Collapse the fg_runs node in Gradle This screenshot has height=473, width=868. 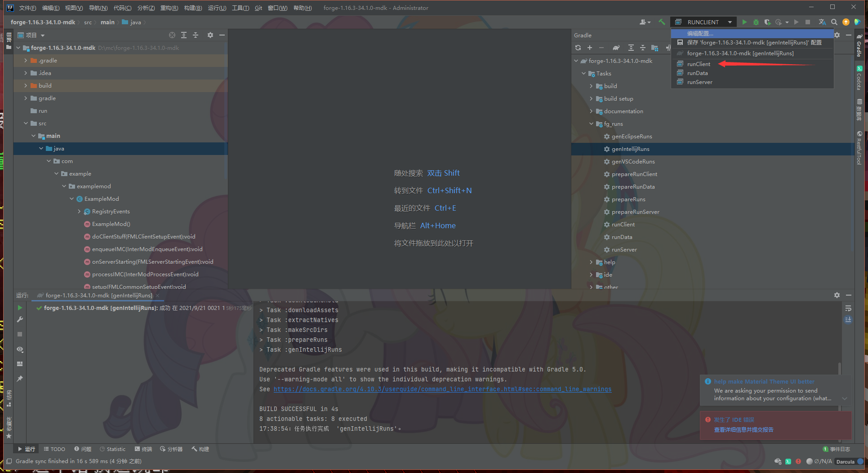click(591, 124)
